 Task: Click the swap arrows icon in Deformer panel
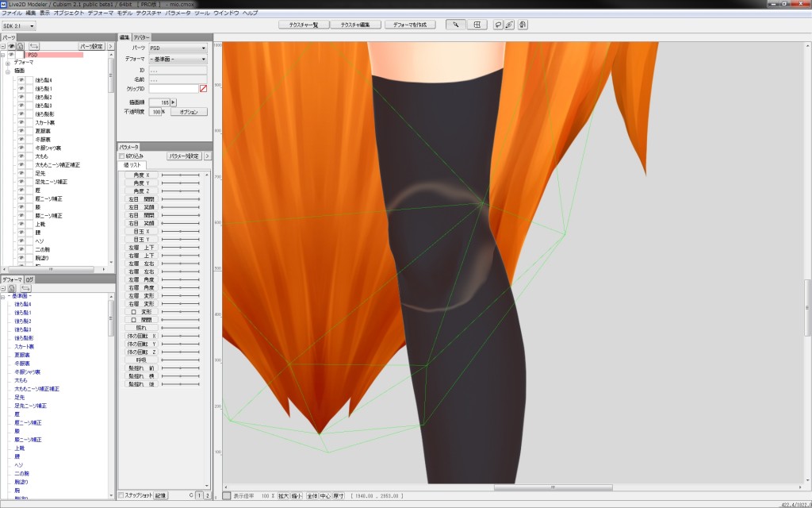click(x=25, y=288)
